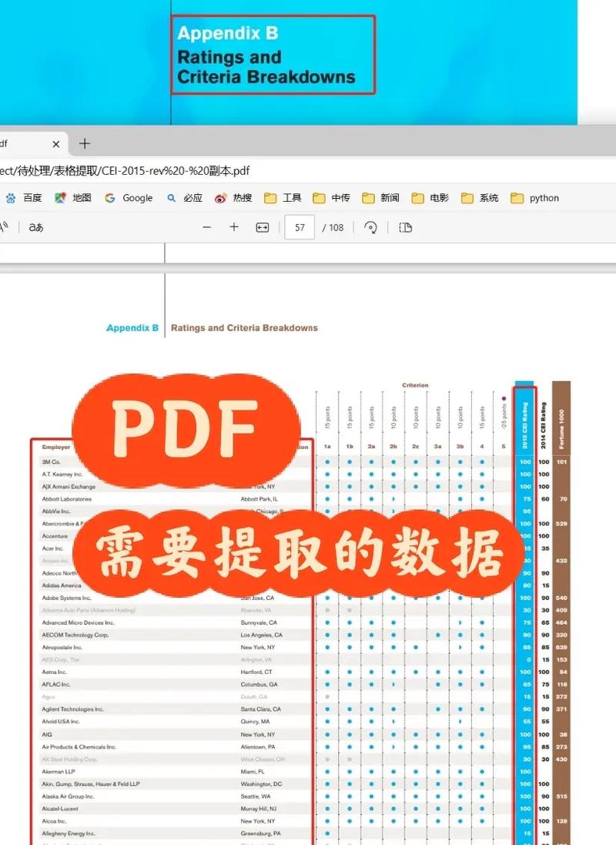Viewport: 616px width, 845px height.
Task: Click the translate (aあ) toolbar icon
Action: (x=36, y=227)
